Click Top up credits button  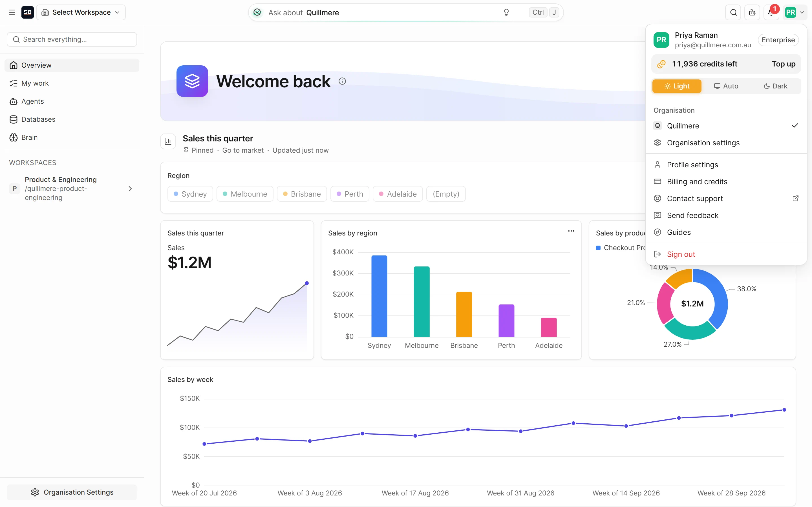coord(784,64)
